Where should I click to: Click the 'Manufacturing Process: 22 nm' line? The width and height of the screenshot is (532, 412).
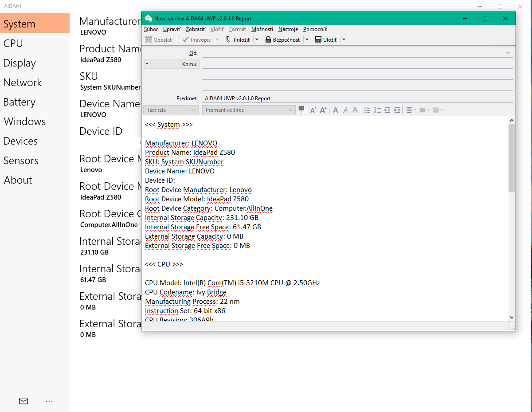(192, 302)
